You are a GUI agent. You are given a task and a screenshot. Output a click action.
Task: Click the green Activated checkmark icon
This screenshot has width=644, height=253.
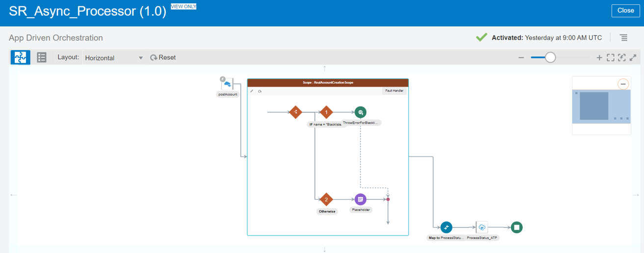pyautogui.click(x=482, y=37)
